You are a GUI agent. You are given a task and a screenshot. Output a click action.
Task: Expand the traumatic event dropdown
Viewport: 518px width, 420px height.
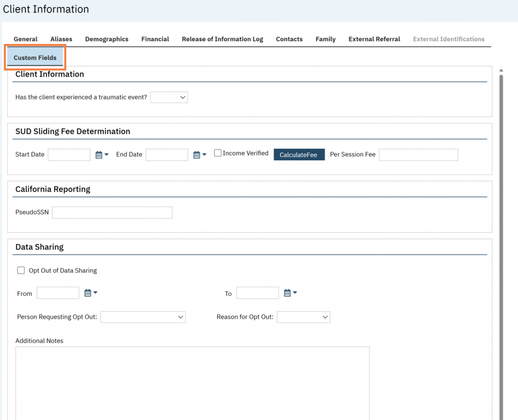[169, 97]
